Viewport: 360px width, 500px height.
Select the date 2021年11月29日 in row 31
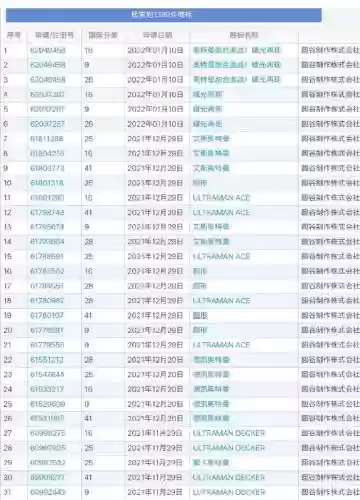(x=155, y=492)
